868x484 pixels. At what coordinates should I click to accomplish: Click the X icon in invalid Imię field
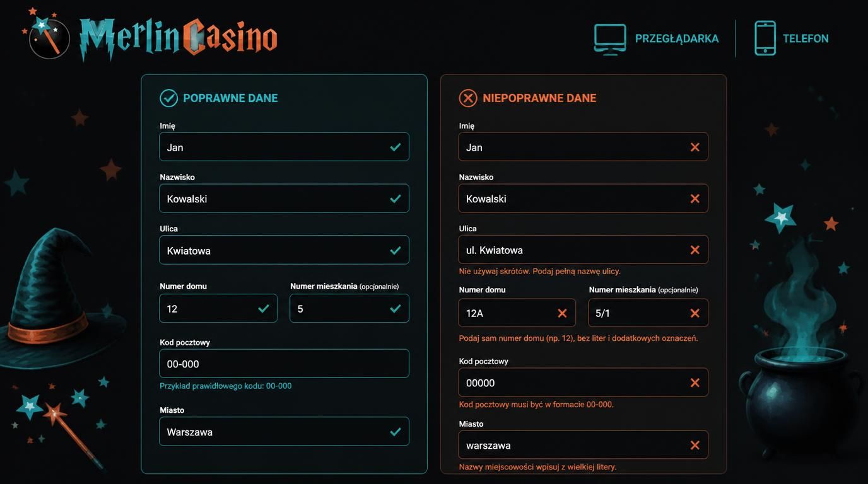[695, 147]
